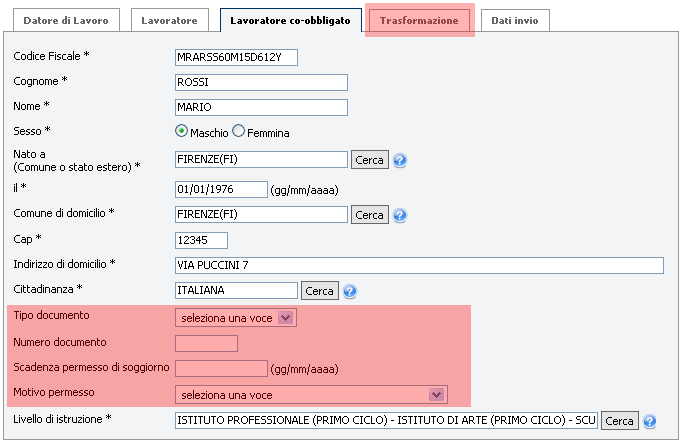Image resolution: width=680 pixels, height=441 pixels.
Task: Click help icon next to Cittadinanza
Action: (x=350, y=291)
